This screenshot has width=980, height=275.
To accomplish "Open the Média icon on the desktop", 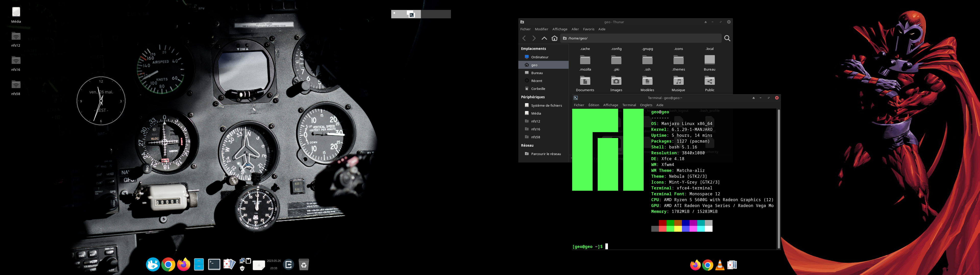I will [x=16, y=12].
